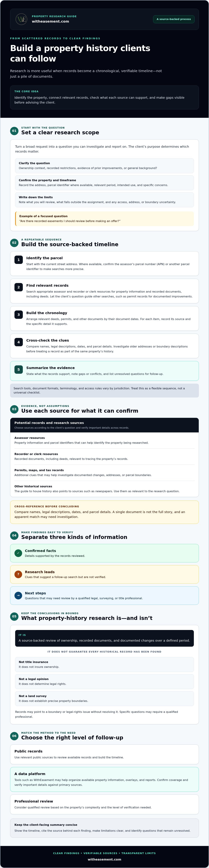
Task: Select the 'Clarify the question' card
Action: click(104, 166)
